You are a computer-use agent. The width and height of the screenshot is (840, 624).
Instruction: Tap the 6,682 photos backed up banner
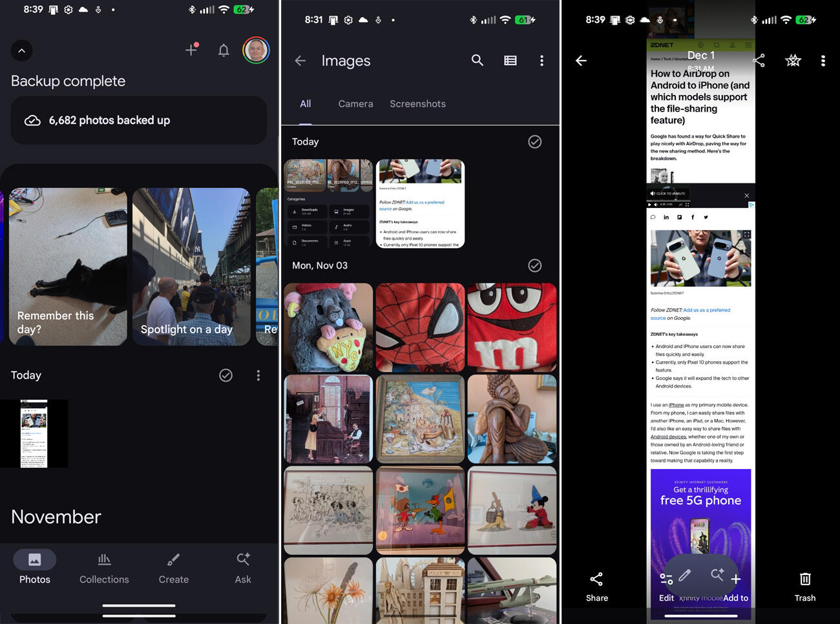(x=139, y=120)
